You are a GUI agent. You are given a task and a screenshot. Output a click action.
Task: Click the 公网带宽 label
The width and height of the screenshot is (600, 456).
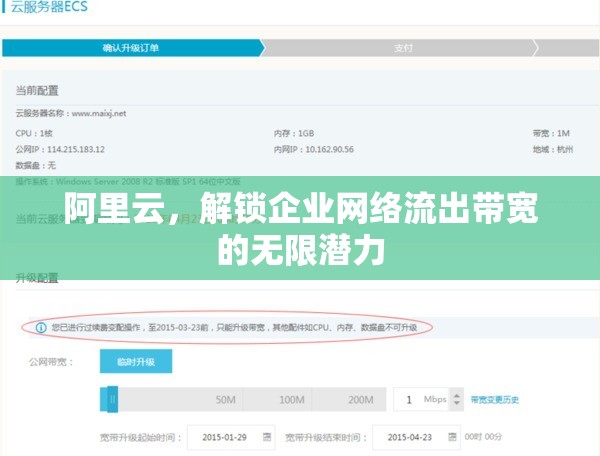coord(51,362)
